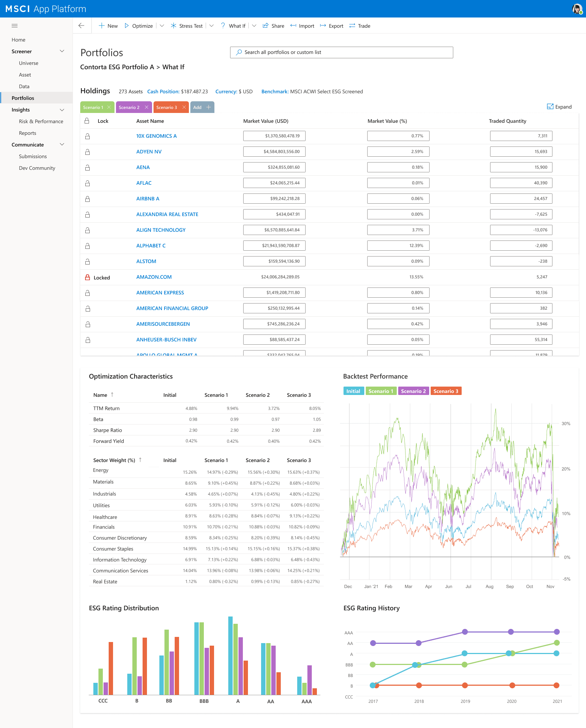Click the lock icon in header row
The image size is (586, 728).
87,121
